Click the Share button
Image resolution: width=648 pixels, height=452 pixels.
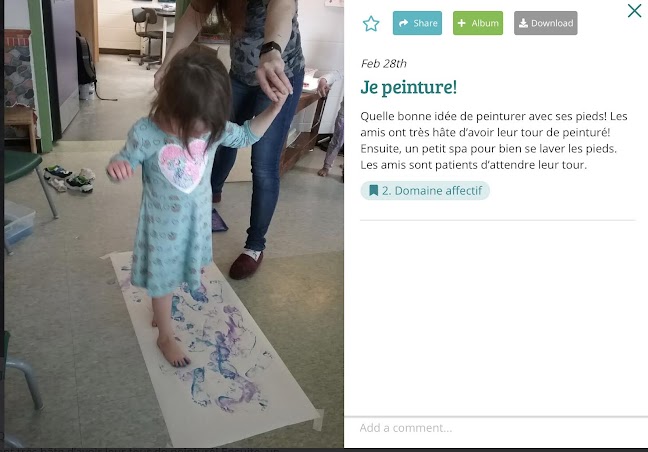point(417,23)
